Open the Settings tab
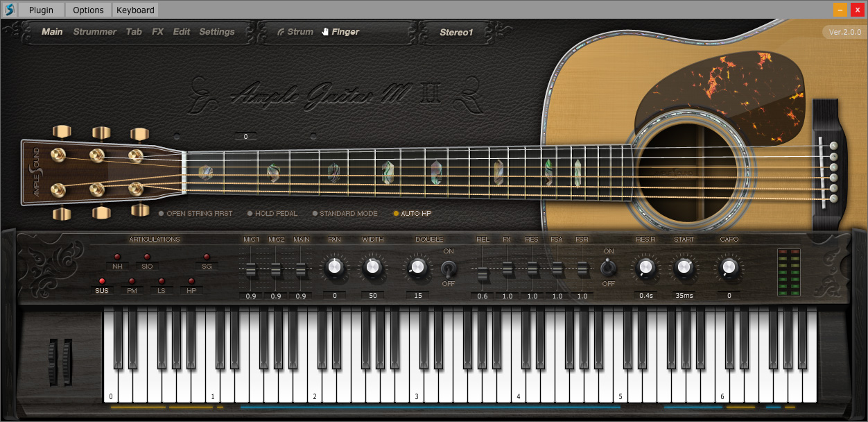 [x=217, y=32]
